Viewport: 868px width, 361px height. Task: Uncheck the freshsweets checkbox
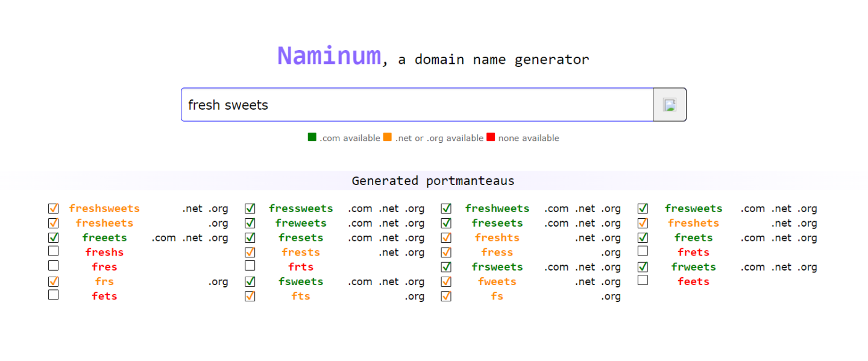53,209
